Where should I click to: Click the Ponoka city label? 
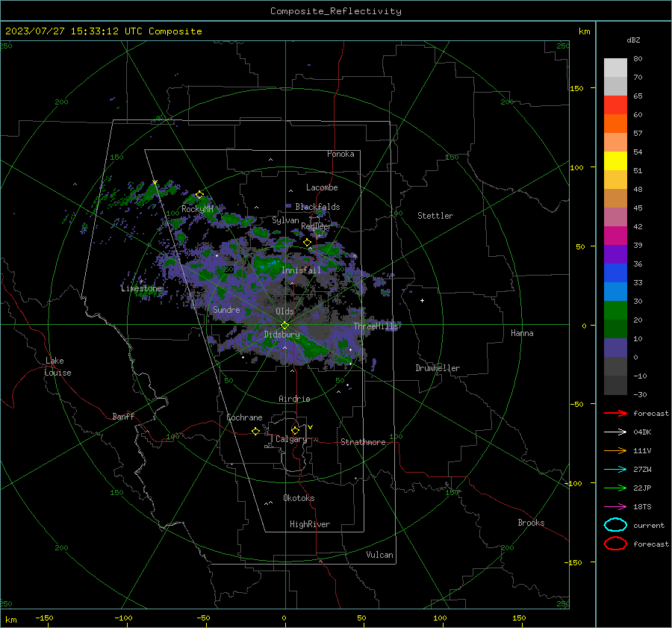pyautogui.click(x=340, y=154)
